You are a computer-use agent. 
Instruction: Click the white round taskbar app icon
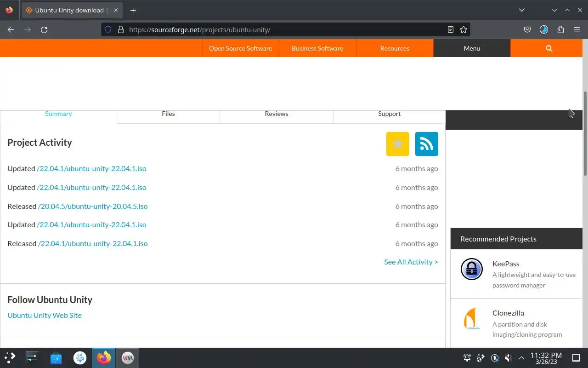coord(80,357)
